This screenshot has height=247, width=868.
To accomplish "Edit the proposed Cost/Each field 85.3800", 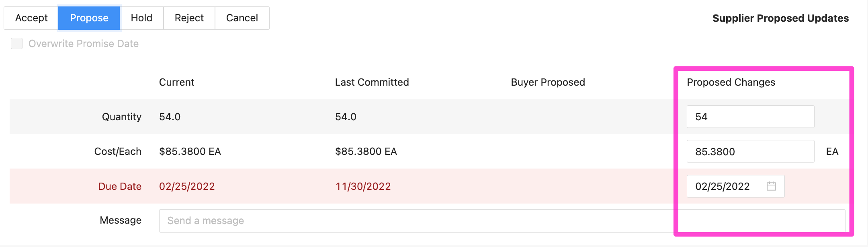I will tap(750, 151).
